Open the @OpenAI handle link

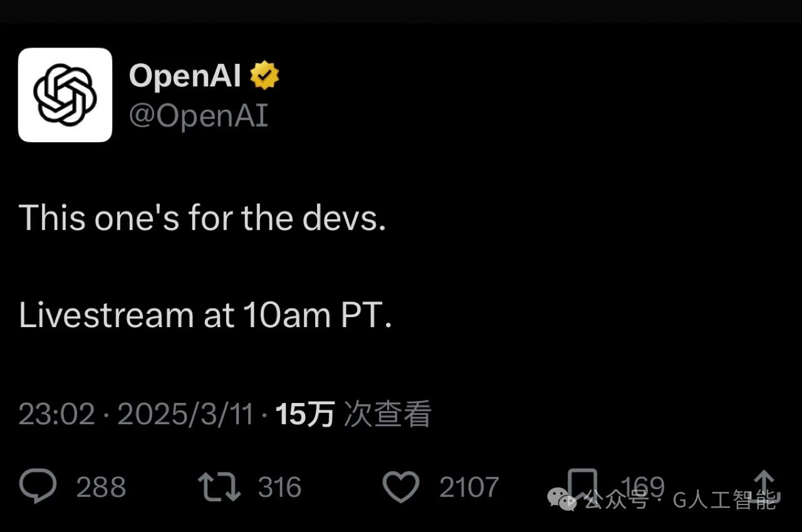point(199,116)
